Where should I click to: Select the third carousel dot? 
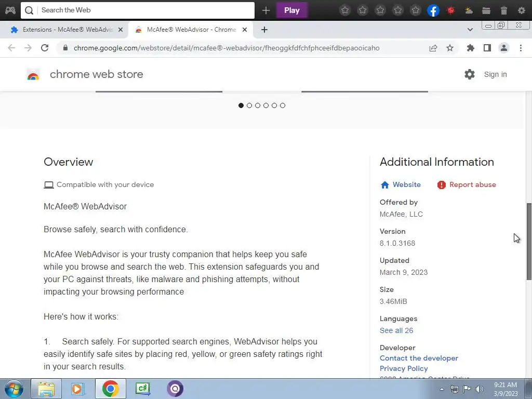point(258,105)
